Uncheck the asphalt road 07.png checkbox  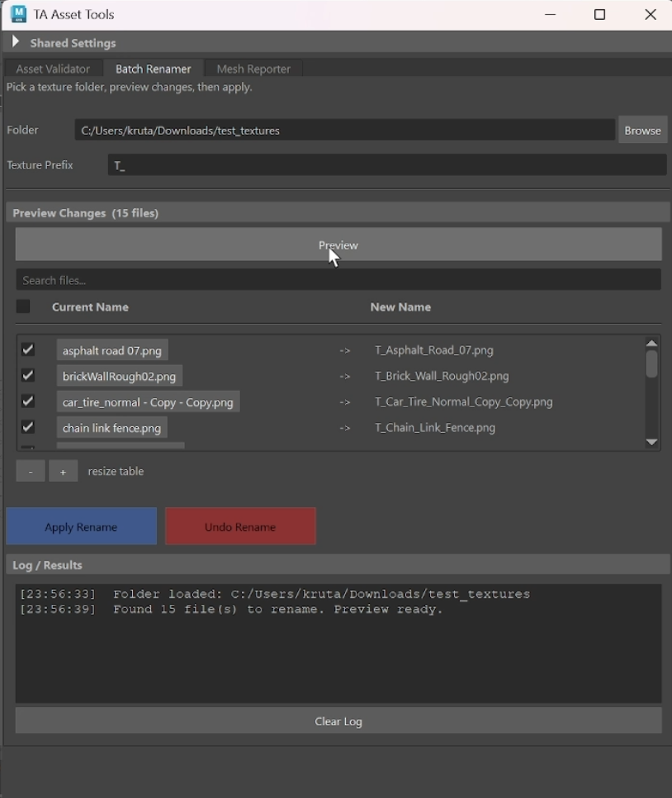click(28, 349)
